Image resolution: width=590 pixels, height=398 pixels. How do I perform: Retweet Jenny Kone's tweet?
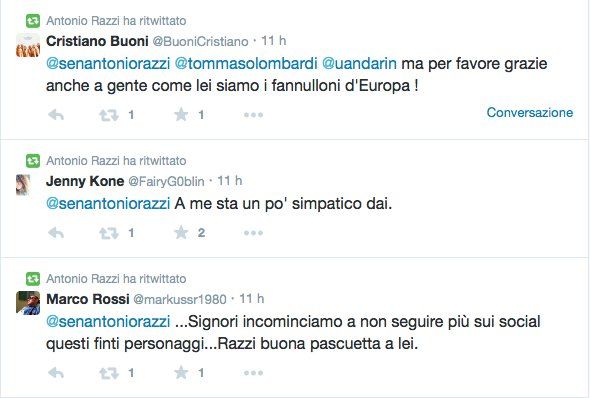click(109, 233)
